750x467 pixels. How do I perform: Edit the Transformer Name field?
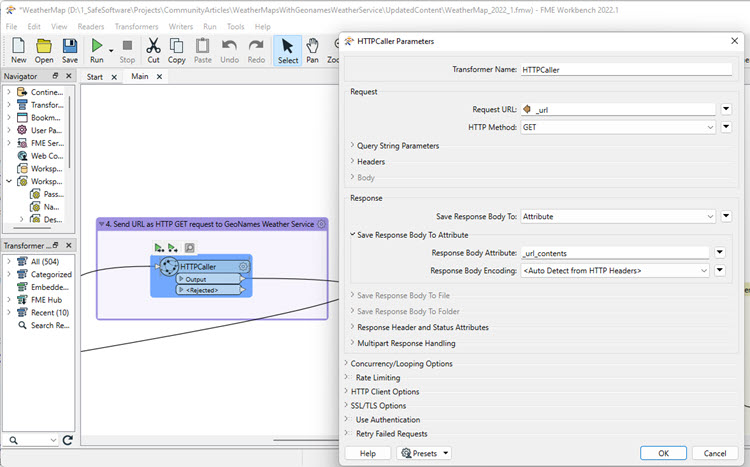pos(626,69)
